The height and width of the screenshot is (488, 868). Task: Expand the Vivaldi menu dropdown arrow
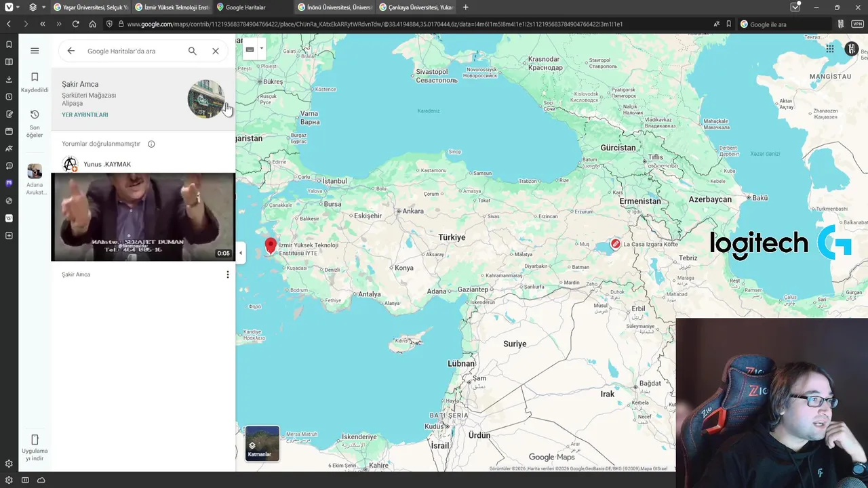[x=18, y=7]
